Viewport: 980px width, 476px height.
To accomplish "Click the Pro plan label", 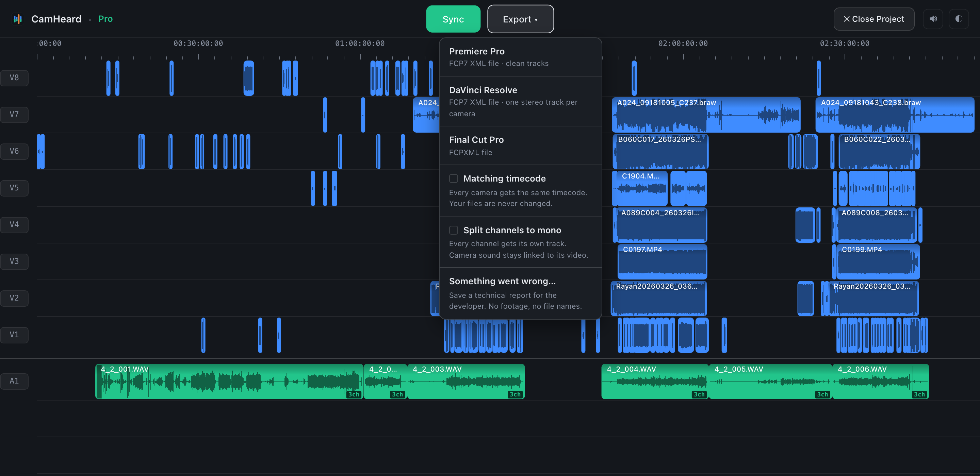I will [x=105, y=19].
